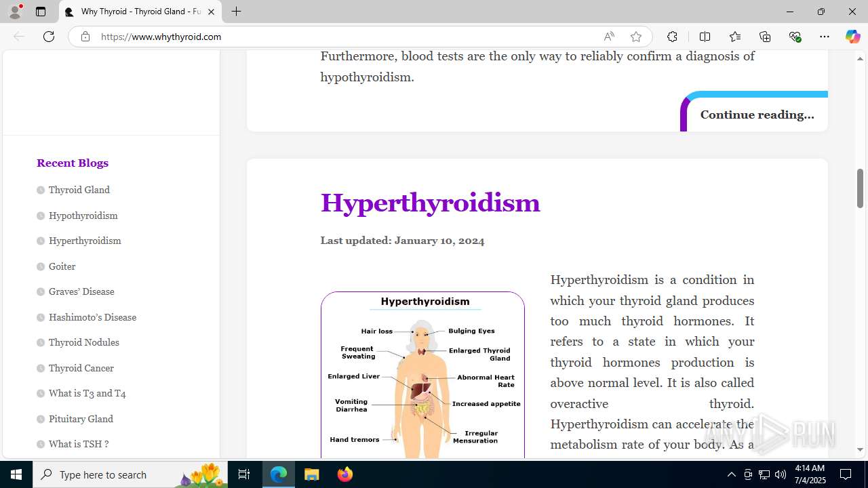Open the Windows Start menu
Viewport: 868px width, 488px height.
coord(16,474)
